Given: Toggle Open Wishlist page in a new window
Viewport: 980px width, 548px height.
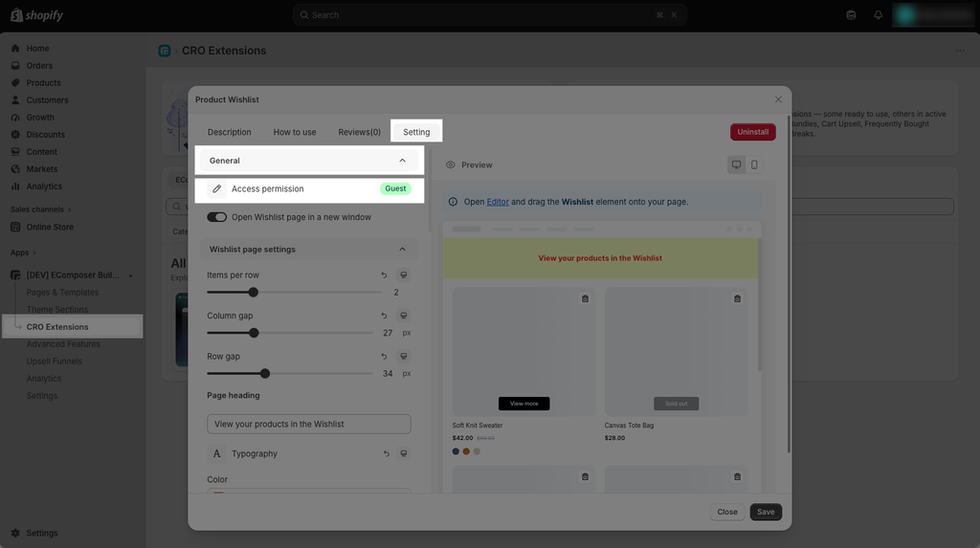Looking at the screenshot, I should click(x=217, y=217).
